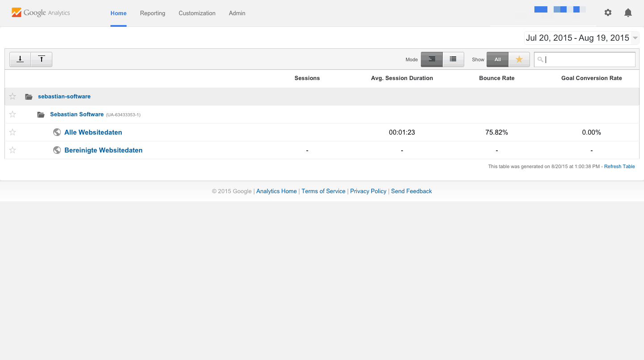Collapse the sebastian-software folder

click(x=29, y=97)
